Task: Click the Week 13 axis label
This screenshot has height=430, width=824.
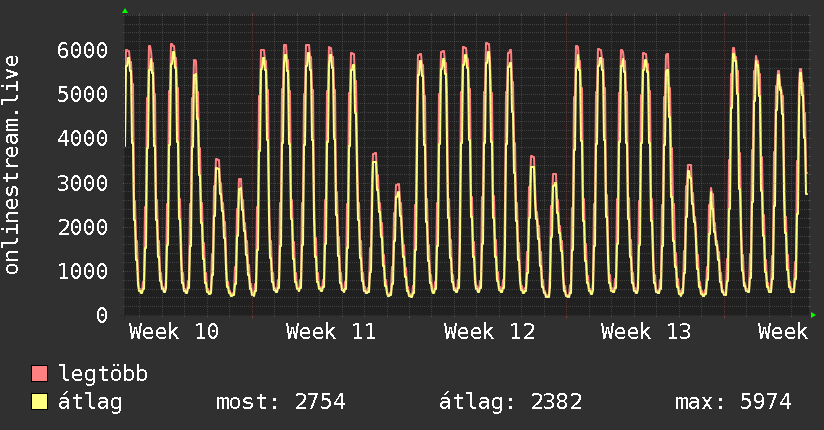Action: [x=646, y=332]
